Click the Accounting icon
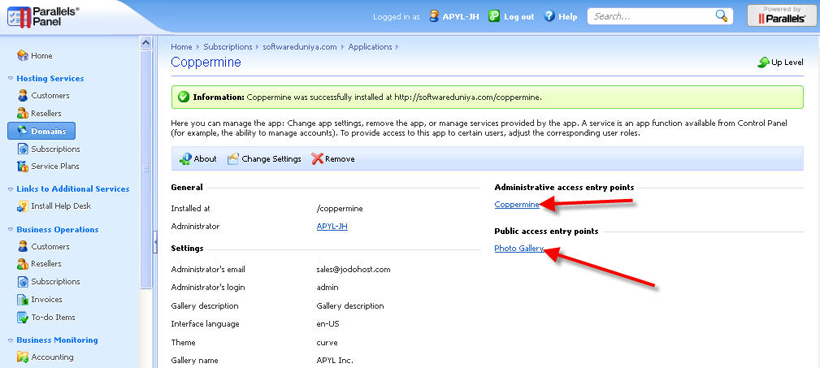The height and width of the screenshot is (368, 820). coord(22,357)
